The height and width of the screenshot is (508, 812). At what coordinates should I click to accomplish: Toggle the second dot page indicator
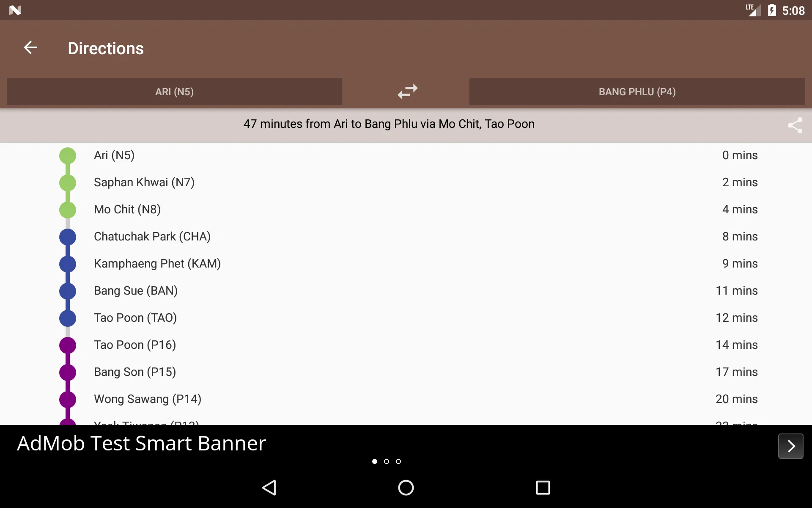386,461
